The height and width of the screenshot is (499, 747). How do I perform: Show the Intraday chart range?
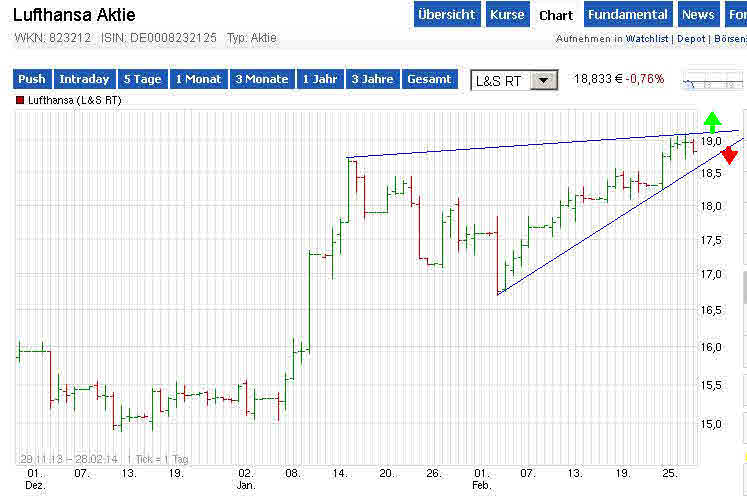(x=84, y=79)
